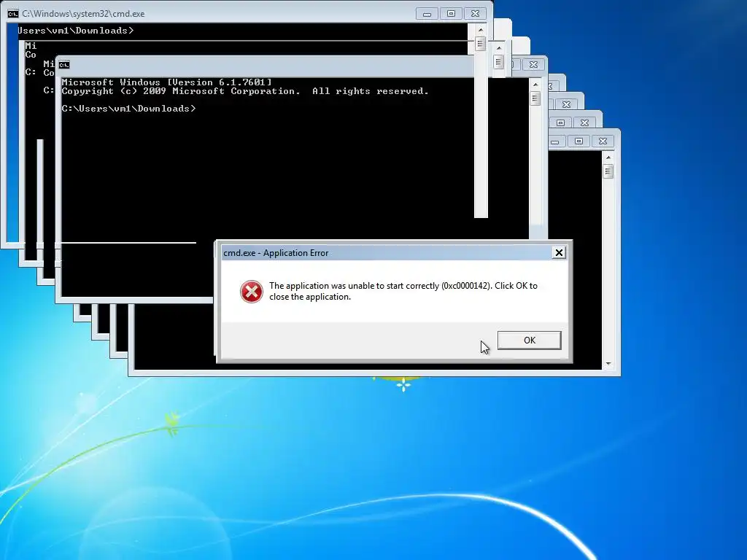Viewport: 747px width, 560px height.
Task: Click the 'C:\Users\vm1\Downloads>' prompt below the copyright line
Action: tap(128, 109)
